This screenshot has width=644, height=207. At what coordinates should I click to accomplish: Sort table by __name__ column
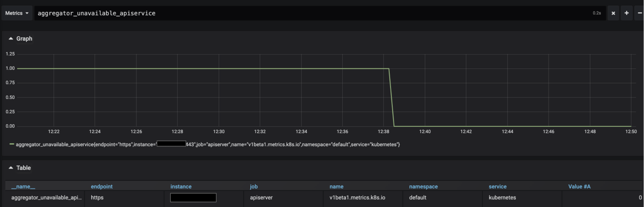point(23,187)
